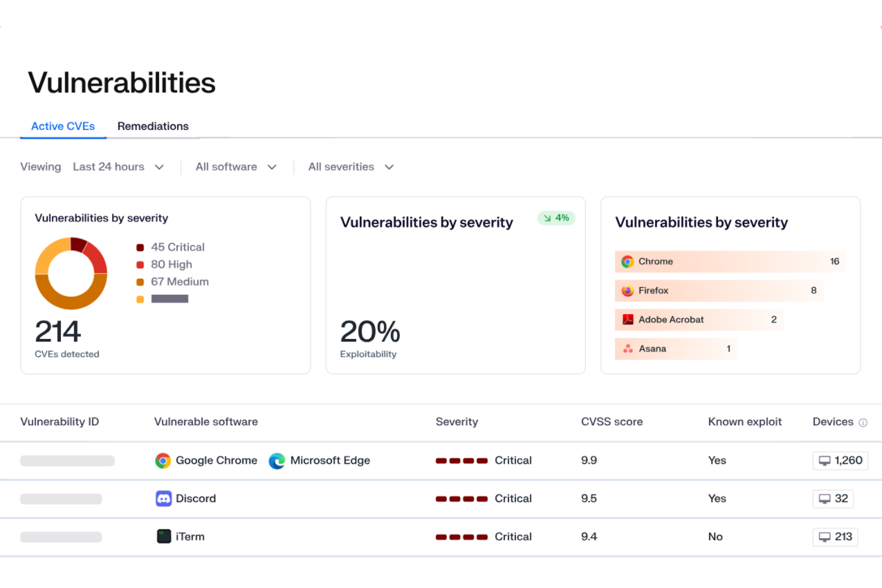Click the info icon next to Devices

[x=863, y=422]
